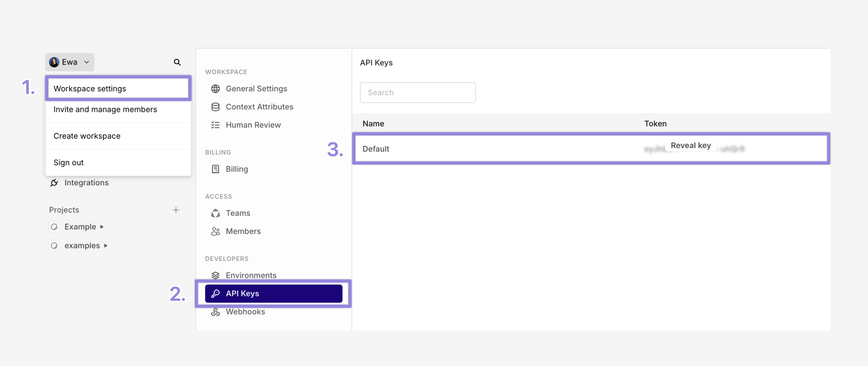Image resolution: width=868 pixels, height=366 pixels.
Task: Click the Integrations plug icon
Action: [x=54, y=182]
